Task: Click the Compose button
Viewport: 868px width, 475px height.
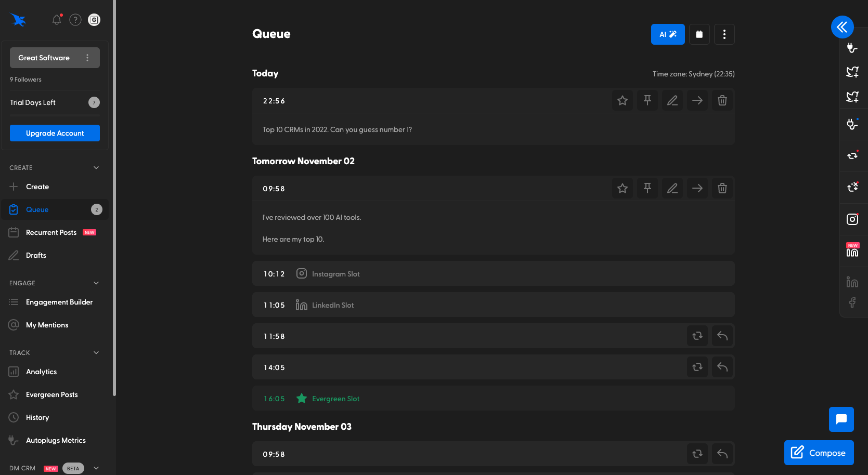Action: [819, 453]
